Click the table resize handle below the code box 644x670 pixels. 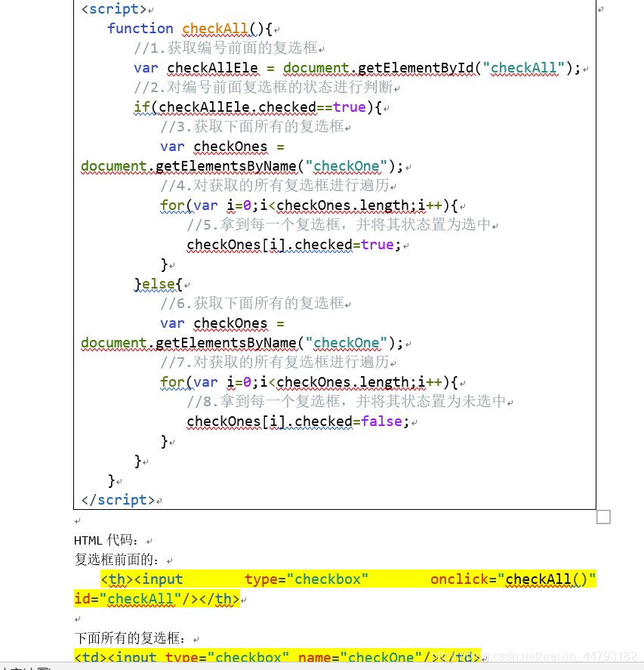pos(603,517)
